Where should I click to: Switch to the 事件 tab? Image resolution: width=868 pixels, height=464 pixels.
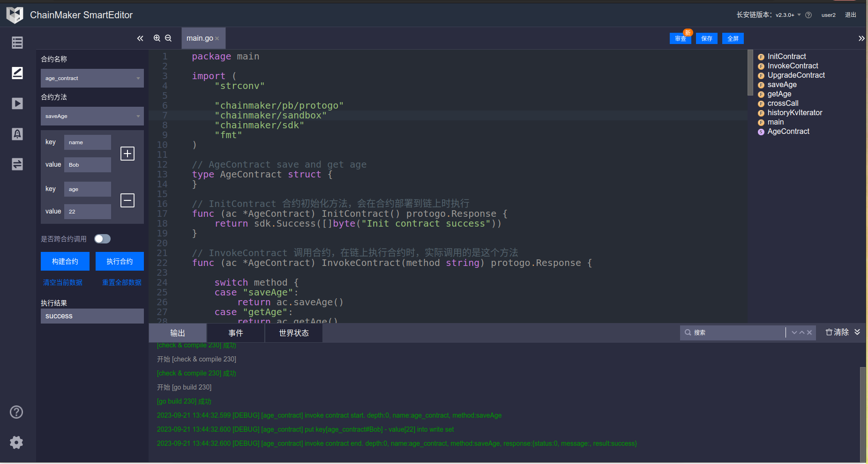(x=236, y=333)
